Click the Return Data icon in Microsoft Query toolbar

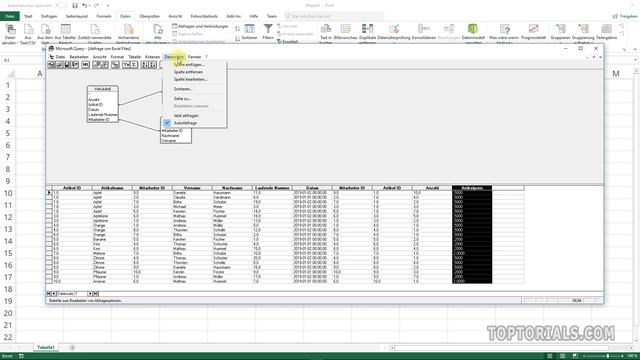(x=75, y=65)
